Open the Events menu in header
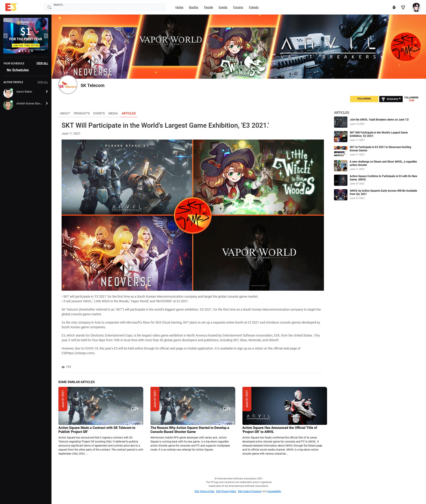This screenshot has width=426, height=504. (223, 7)
